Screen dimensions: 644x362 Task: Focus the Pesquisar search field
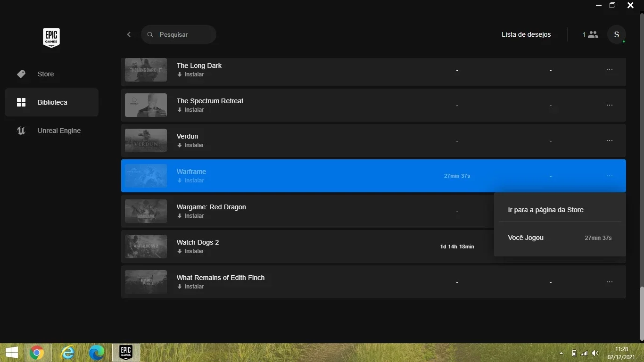click(179, 34)
